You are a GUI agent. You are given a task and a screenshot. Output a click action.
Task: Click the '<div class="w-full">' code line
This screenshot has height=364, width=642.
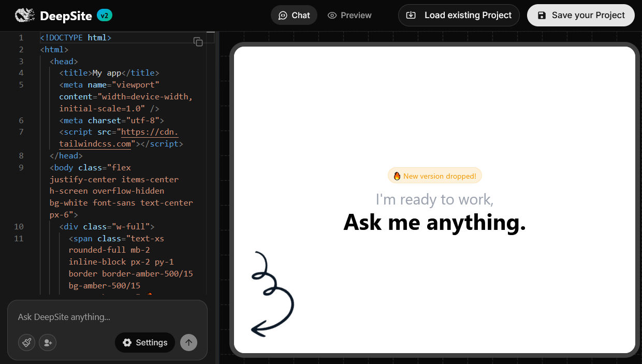pyautogui.click(x=107, y=226)
